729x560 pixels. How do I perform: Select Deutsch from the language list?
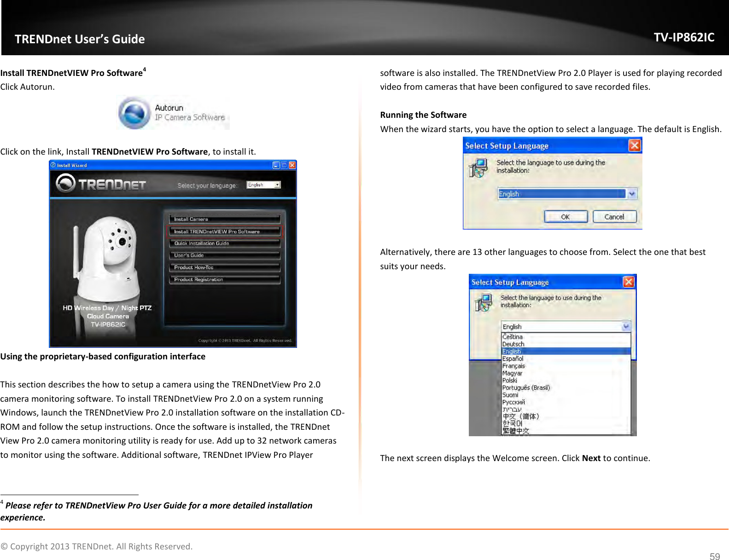point(566,344)
